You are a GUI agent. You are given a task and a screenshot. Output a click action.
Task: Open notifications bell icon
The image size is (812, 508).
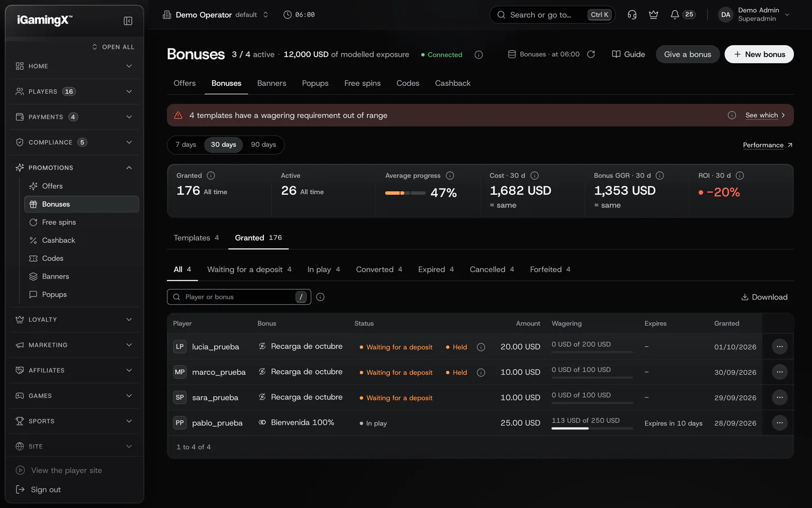(x=674, y=15)
